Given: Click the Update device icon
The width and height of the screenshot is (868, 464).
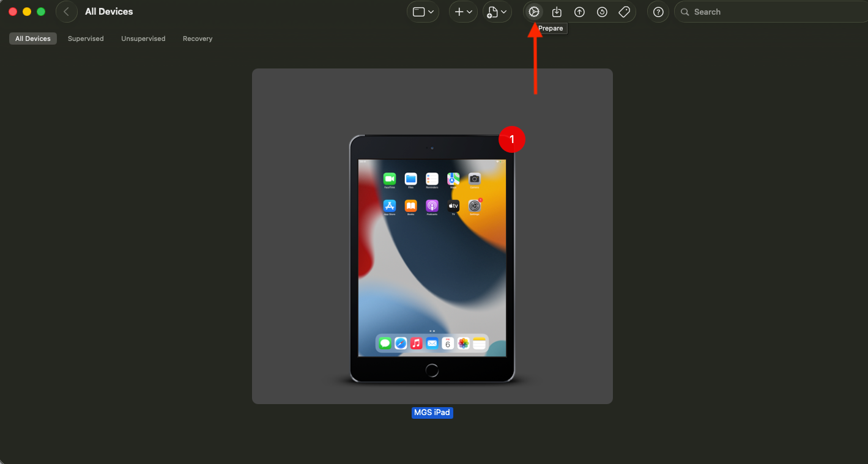Looking at the screenshot, I should (x=557, y=12).
